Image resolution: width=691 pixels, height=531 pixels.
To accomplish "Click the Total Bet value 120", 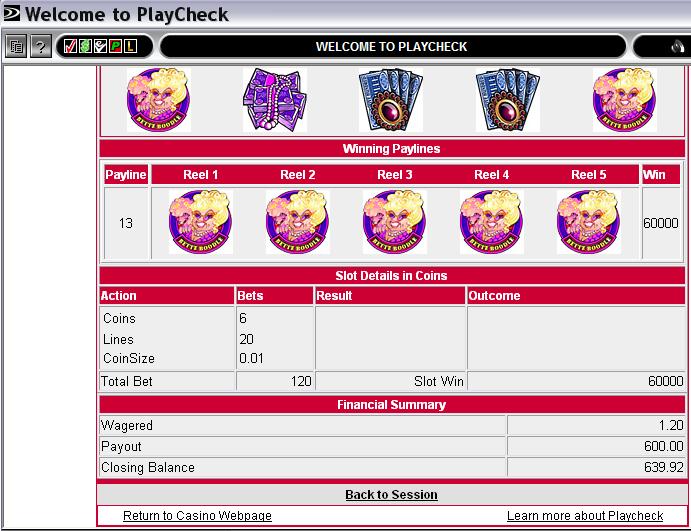I will (301, 381).
